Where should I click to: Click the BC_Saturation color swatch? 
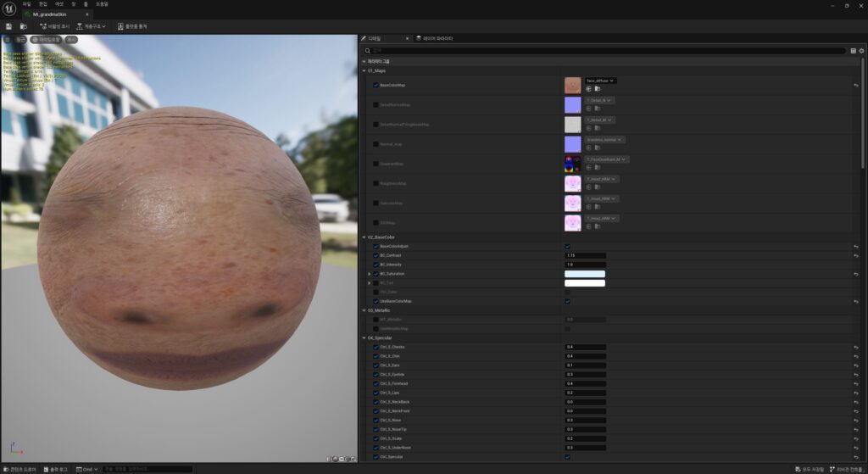click(585, 274)
